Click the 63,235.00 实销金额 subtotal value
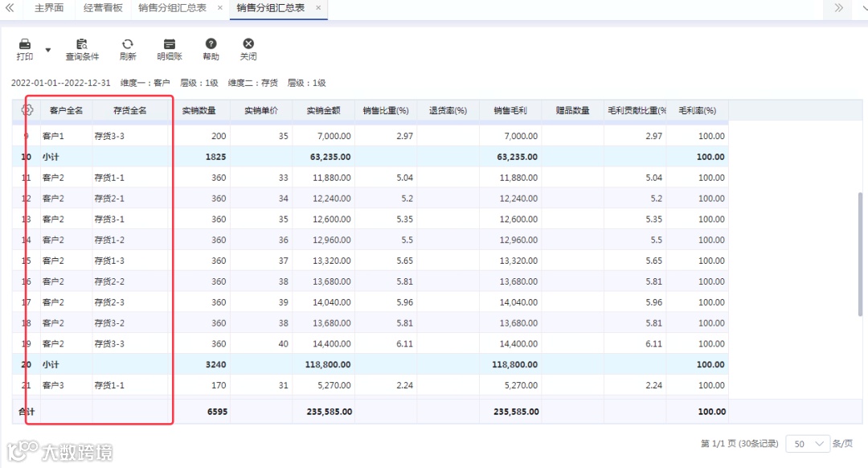Viewport: 868px width, 468px height. click(x=330, y=157)
